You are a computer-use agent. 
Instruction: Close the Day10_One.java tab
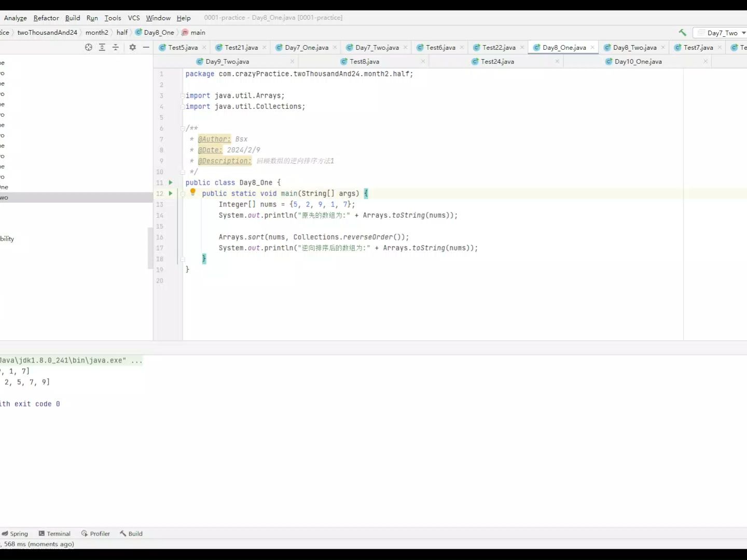(706, 61)
